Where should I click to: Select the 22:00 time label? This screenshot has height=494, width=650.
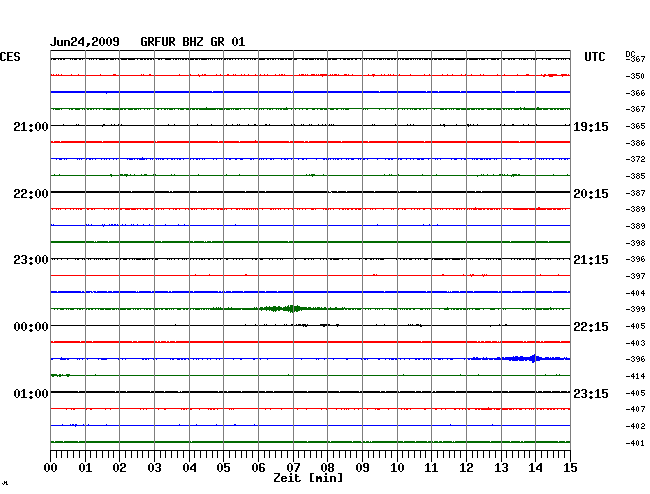coord(31,194)
